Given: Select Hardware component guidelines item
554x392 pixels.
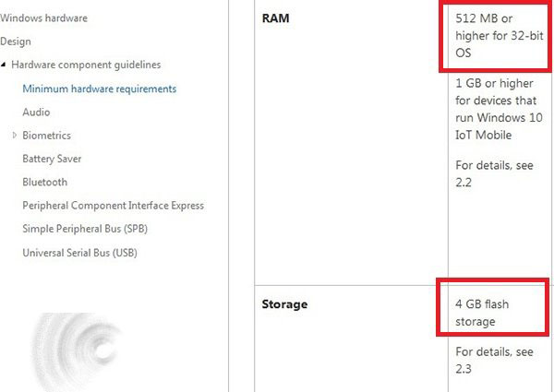Looking at the screenshot, I should (x=86, y=65).
